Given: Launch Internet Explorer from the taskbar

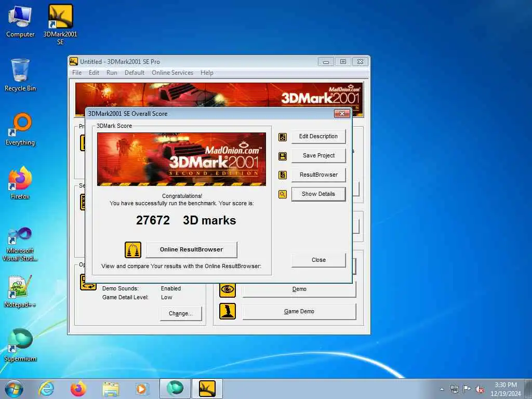Looking at the screenshot, I should (46, 389).
